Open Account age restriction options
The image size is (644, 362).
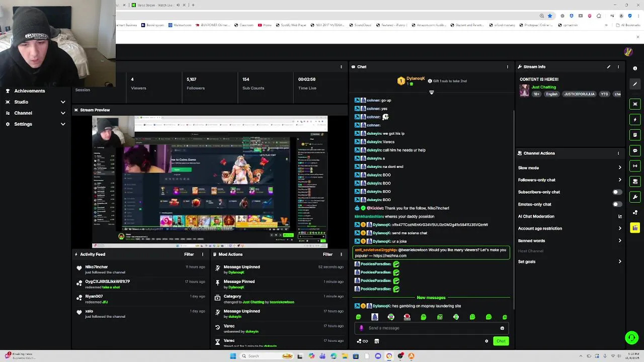pos(570,229)
